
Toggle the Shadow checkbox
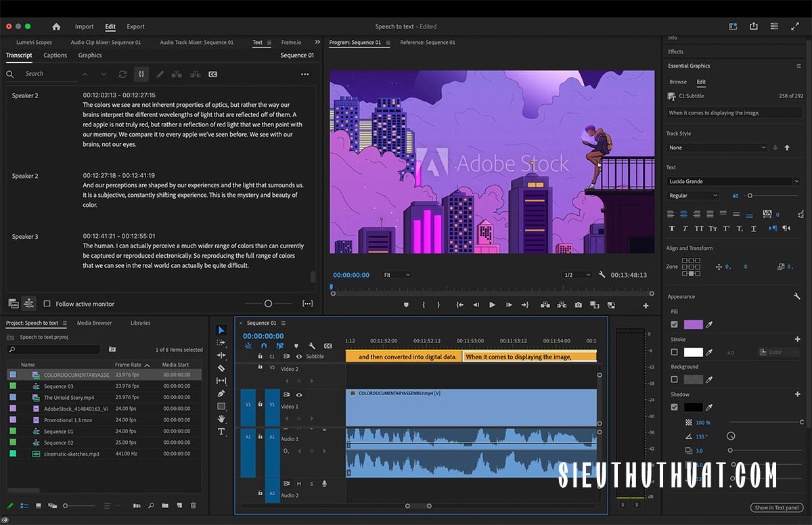674,407
